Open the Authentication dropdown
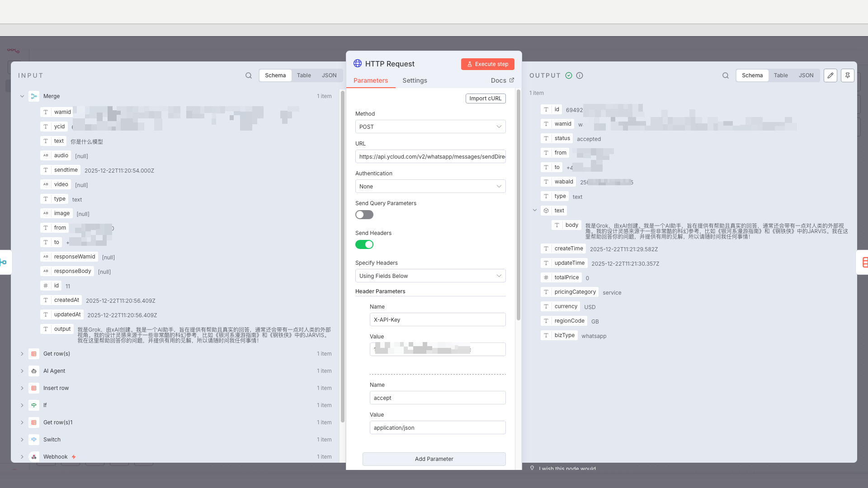Image resolution: width=868 pixels, height=488 pixels. pyautogui.click(x=430, y=186)
